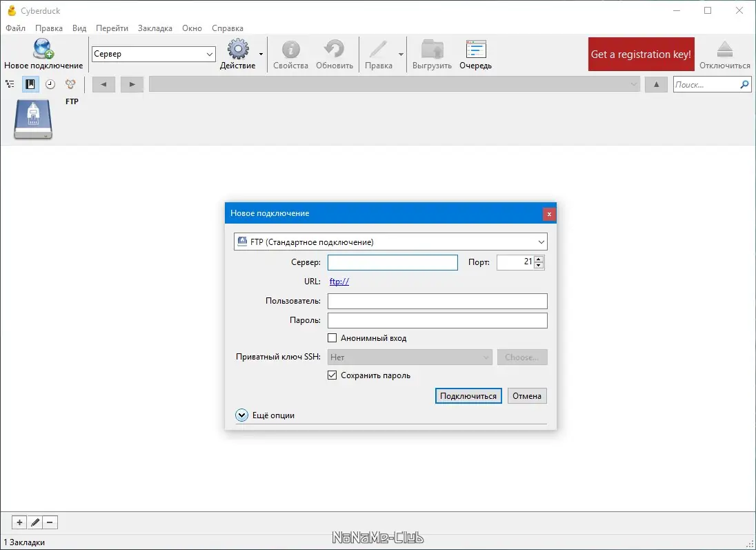Remove the bookmark with minus button
Viewport: 756px width, 550px height.
[50, 522]
